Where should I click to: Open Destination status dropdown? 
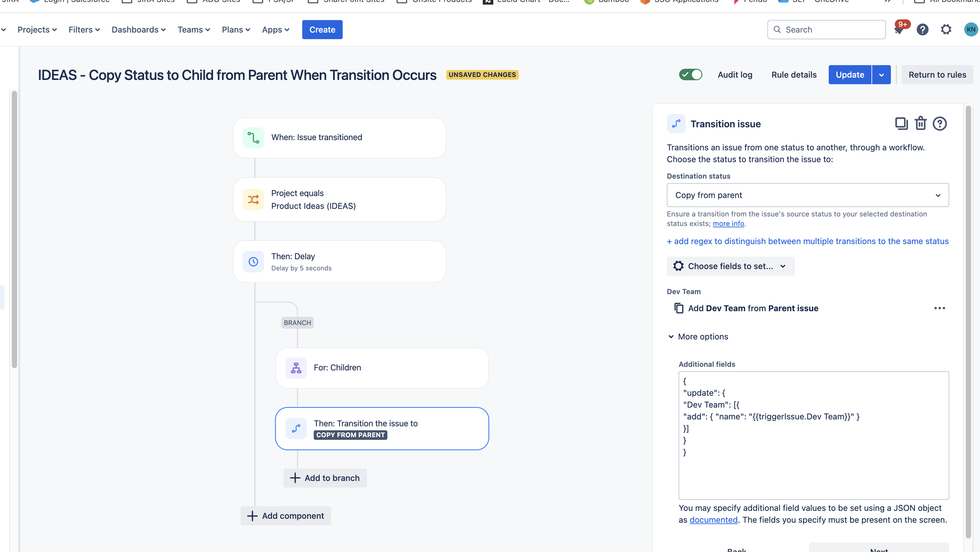(808, 195)
